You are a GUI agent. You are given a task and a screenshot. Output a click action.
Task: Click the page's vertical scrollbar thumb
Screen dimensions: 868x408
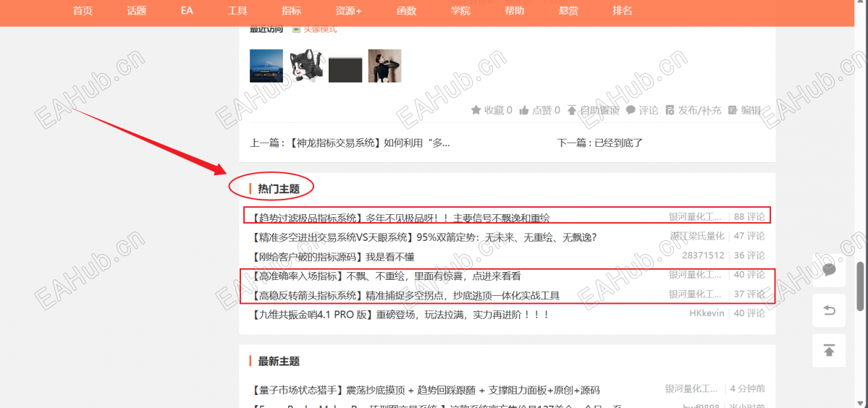860,287
